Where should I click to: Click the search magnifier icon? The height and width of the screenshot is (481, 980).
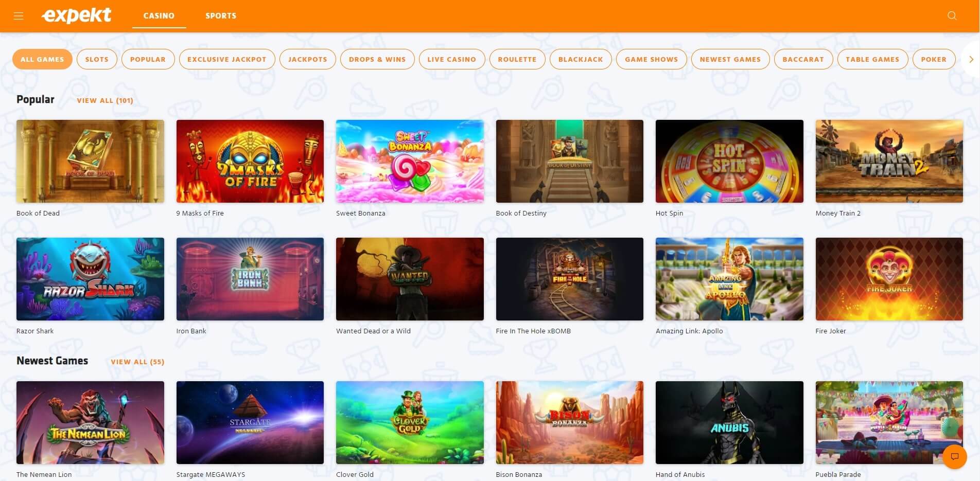952,16
